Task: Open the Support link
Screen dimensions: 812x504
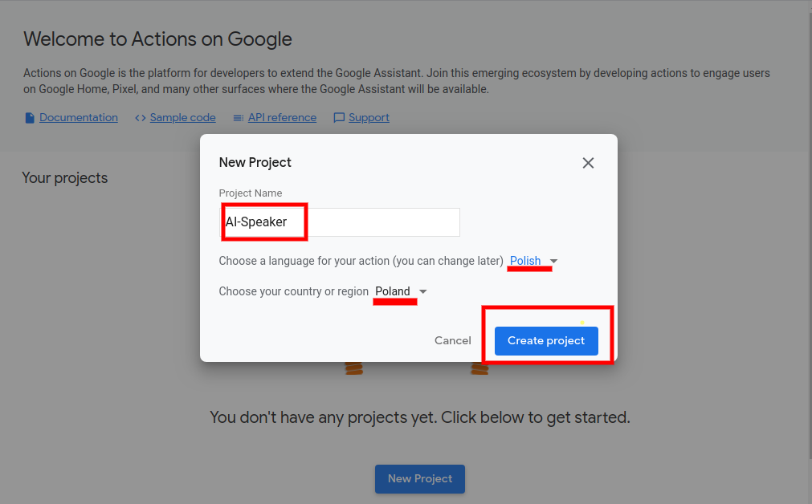Action: [369, 118]
